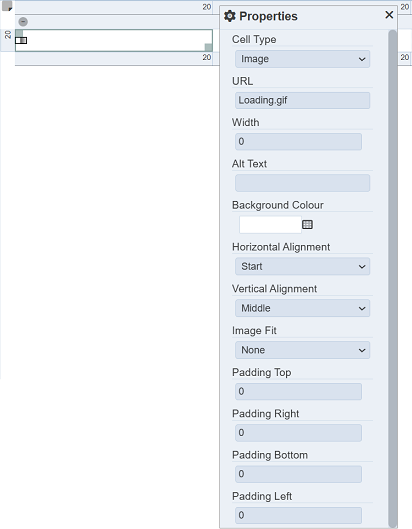The height and width of the screenshot is (529, 412).
Task: Close the Properties panel
Action: [x=389, y=15]
